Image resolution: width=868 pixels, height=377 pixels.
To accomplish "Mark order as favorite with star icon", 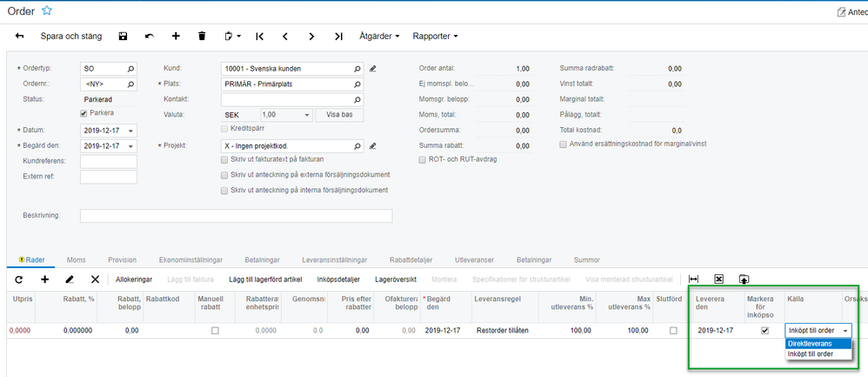I will (x=47, y=10).
